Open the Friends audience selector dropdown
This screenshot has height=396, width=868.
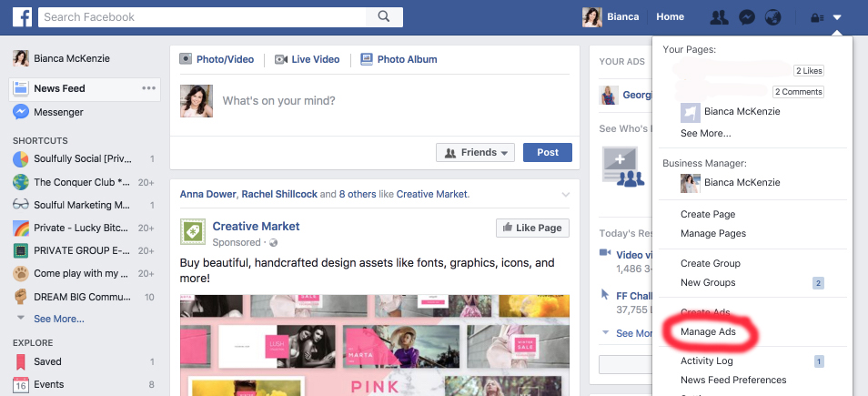pos(476,152)
